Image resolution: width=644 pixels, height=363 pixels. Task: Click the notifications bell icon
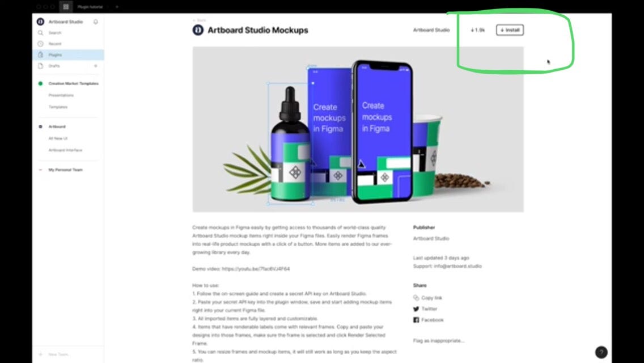[96, 22]
